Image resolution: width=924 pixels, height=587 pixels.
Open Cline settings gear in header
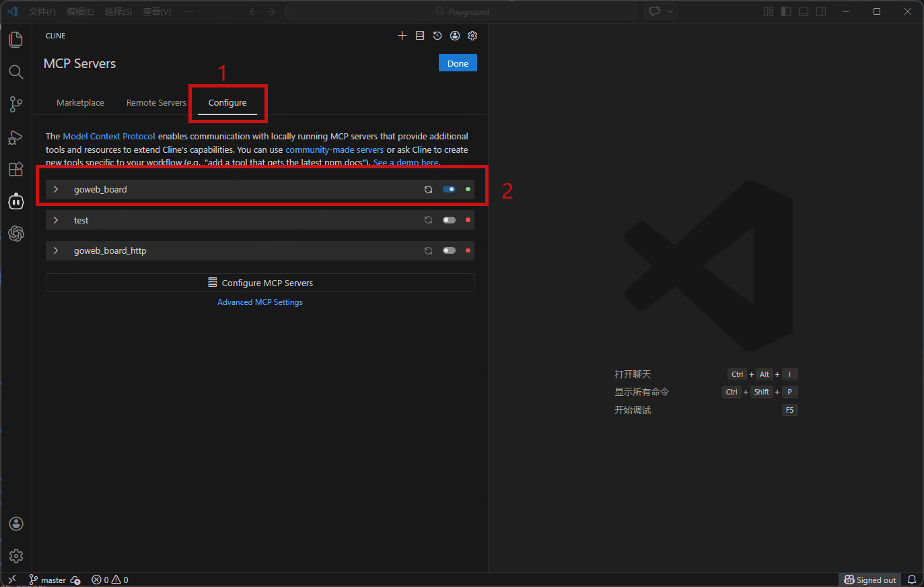(x=472, y=36)
